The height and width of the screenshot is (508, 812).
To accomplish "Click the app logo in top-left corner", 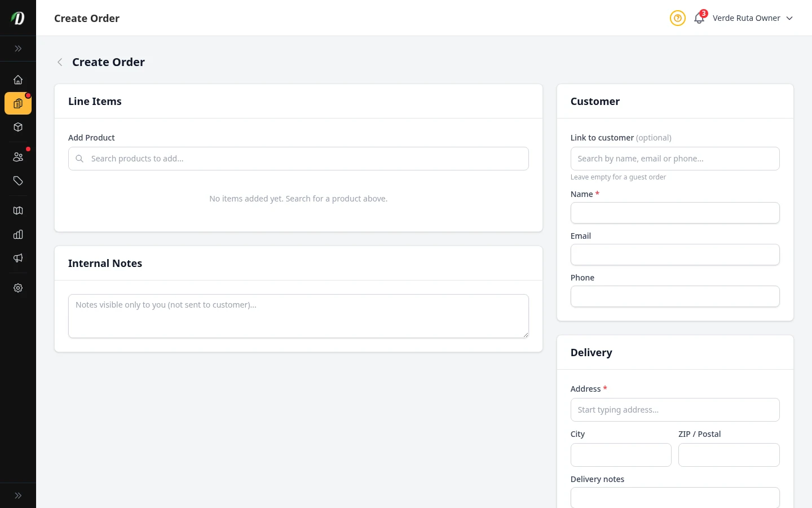I will pos(17,17).
